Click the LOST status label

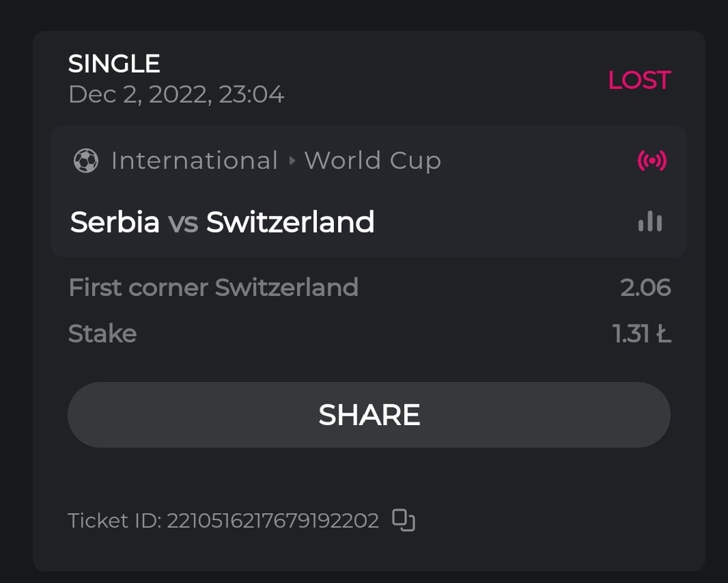(x=639, y=80)
